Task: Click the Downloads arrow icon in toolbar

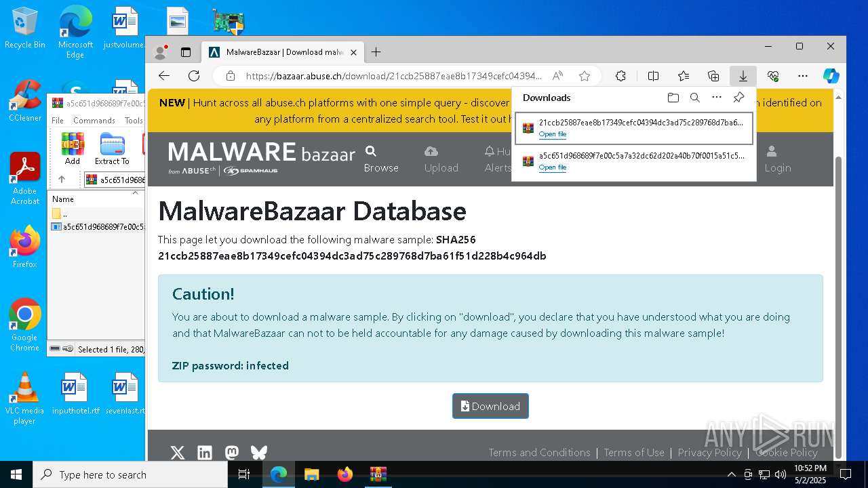Action: [x=743, y=76]
